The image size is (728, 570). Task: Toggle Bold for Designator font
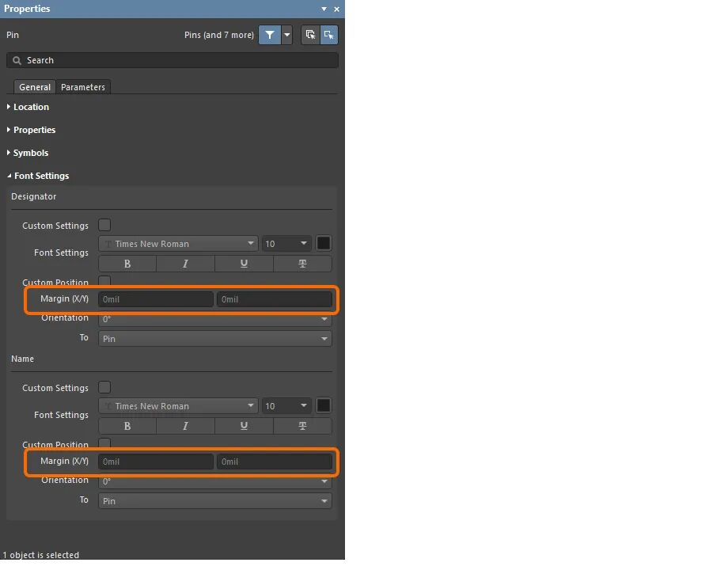coord(127,264)
